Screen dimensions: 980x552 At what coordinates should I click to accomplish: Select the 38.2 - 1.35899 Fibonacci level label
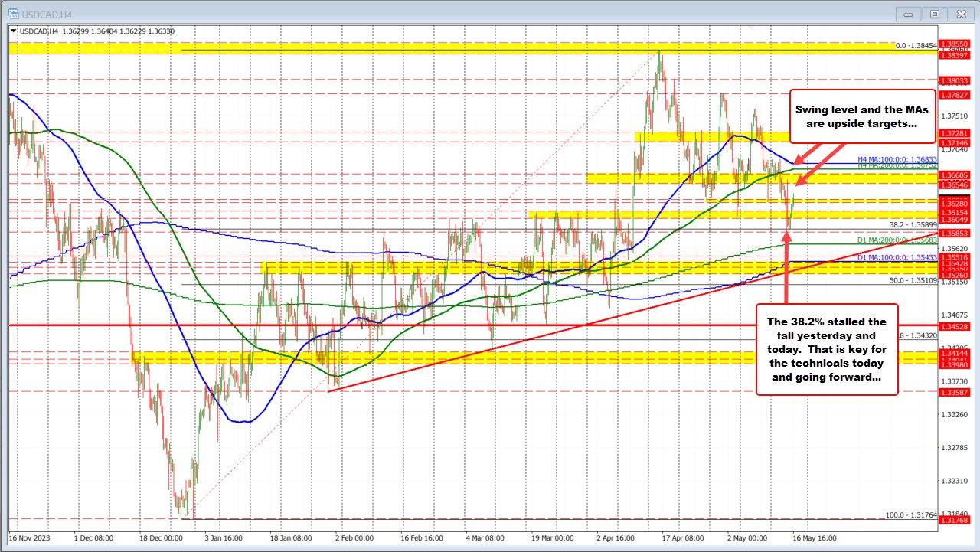pos(913,225)
